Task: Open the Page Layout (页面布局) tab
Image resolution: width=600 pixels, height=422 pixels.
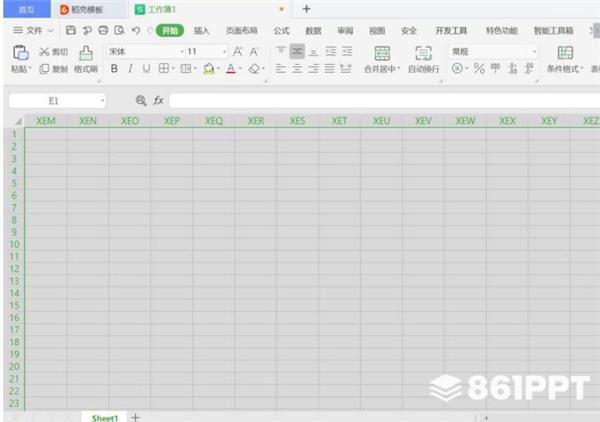Action: click(241, 31)
